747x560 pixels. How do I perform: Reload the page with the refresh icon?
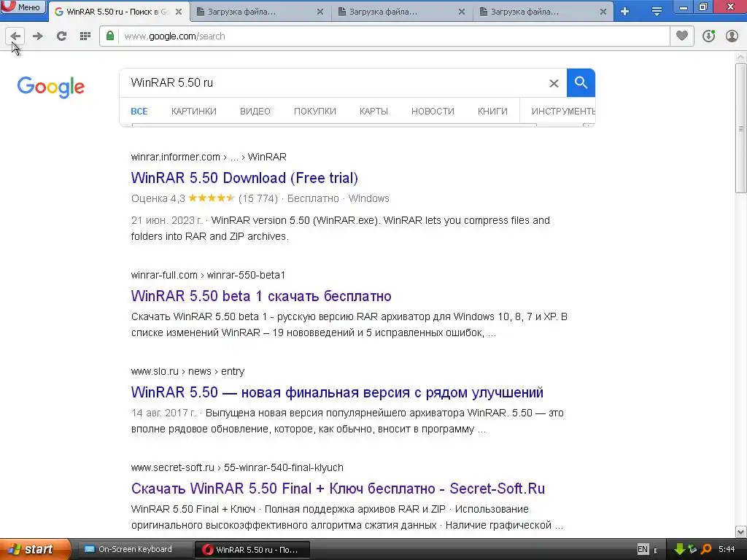tap(61, 36)
